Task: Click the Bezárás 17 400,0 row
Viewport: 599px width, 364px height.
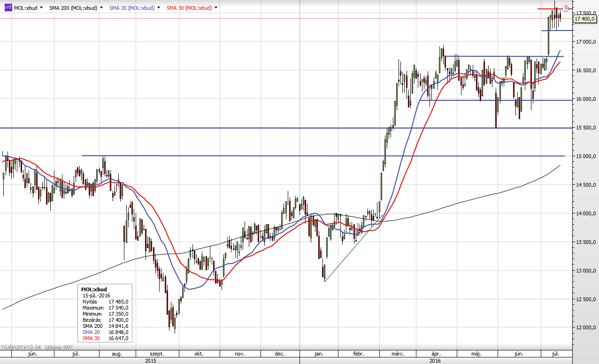Action: pos(105,320)
